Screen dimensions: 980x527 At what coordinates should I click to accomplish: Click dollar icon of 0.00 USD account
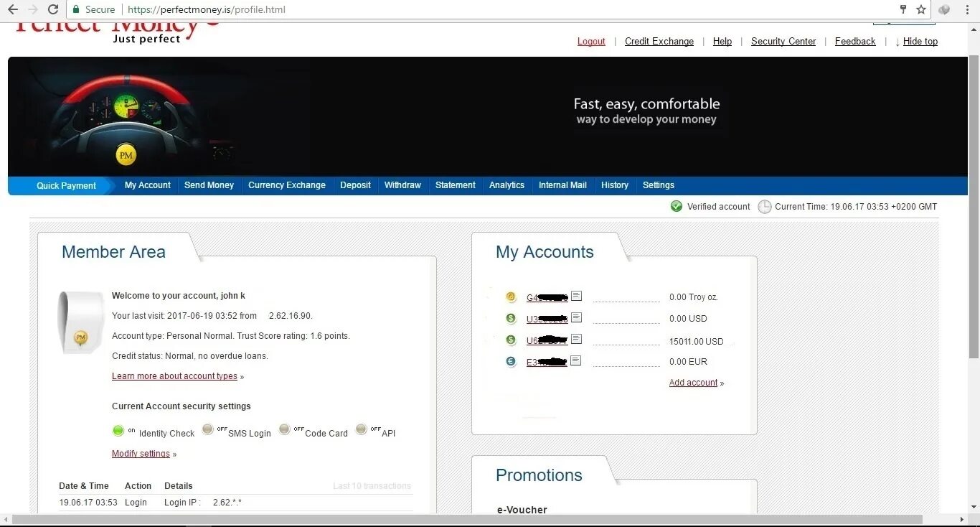pyautogui.click(x=511, y=318)
